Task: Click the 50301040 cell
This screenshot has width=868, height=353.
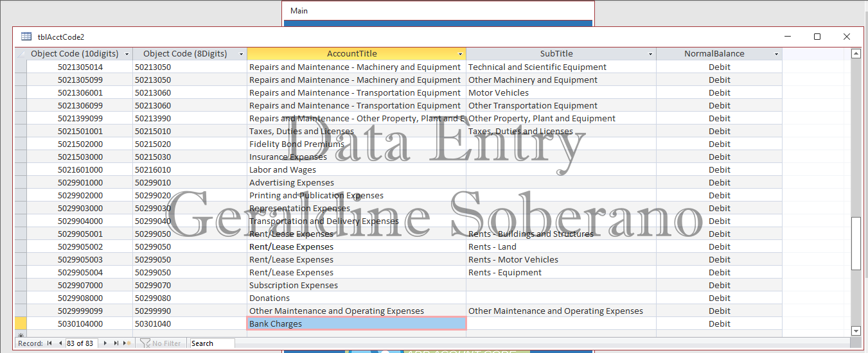Action: [x=190, y=323]
